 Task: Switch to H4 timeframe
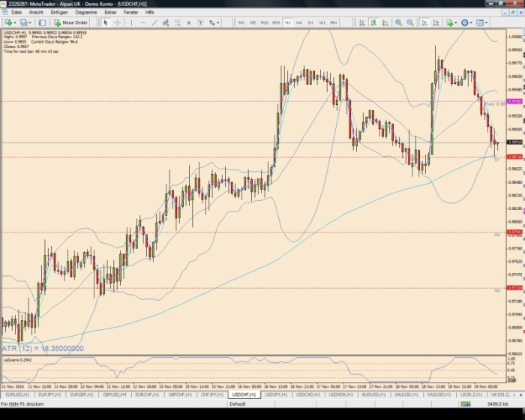tap(299, 22)
